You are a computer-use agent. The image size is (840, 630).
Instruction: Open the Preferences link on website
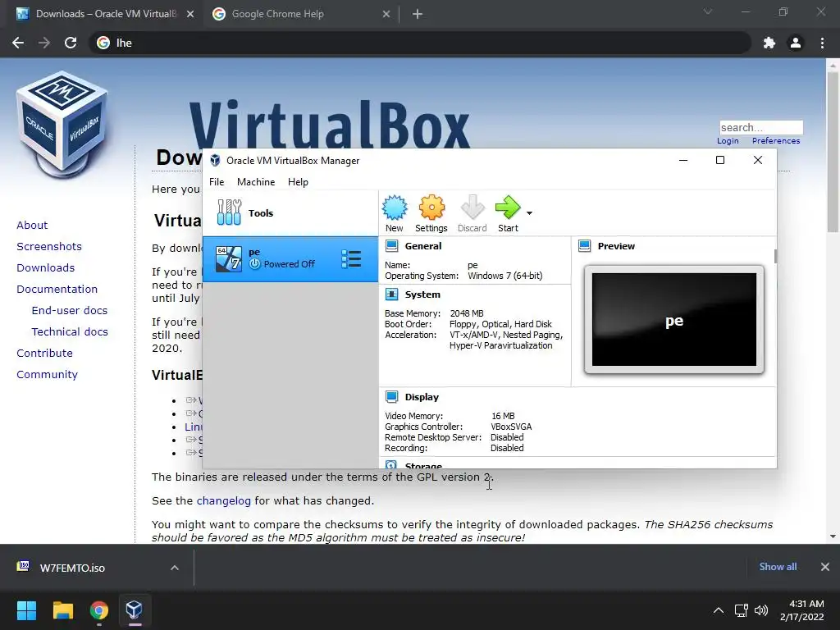(x=776, y=141)
